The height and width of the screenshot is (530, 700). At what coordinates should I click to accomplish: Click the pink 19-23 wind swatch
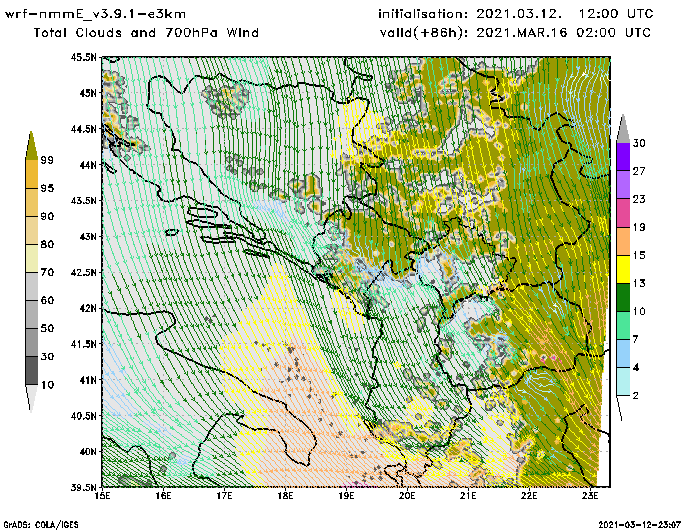623,213
